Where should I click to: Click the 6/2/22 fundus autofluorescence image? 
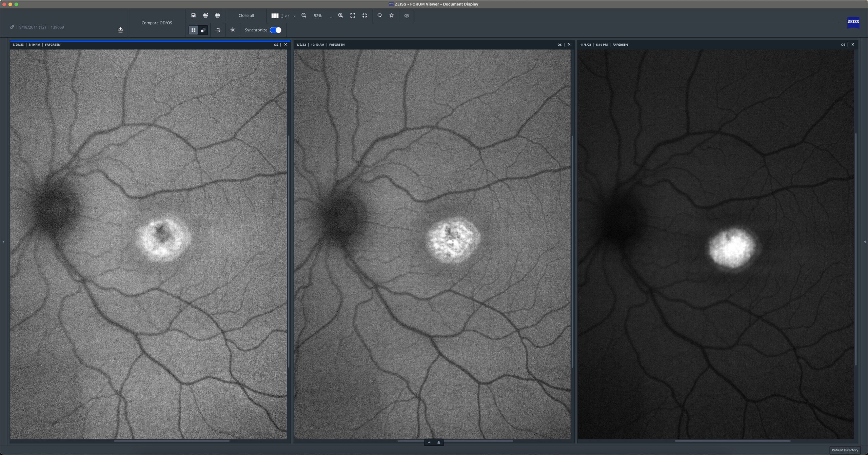pyautogui.click(x=432, y=244)
